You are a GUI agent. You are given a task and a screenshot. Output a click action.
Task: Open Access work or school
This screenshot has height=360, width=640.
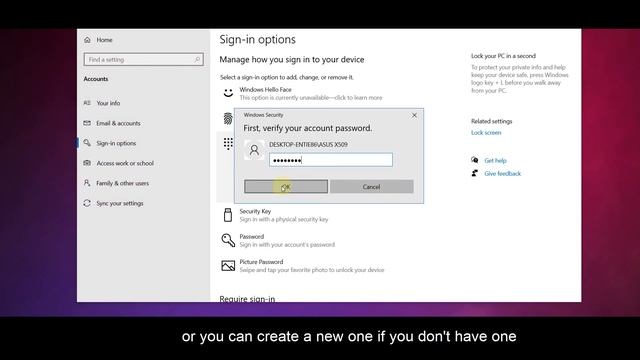pyautogui.click(x=125, y=163)
